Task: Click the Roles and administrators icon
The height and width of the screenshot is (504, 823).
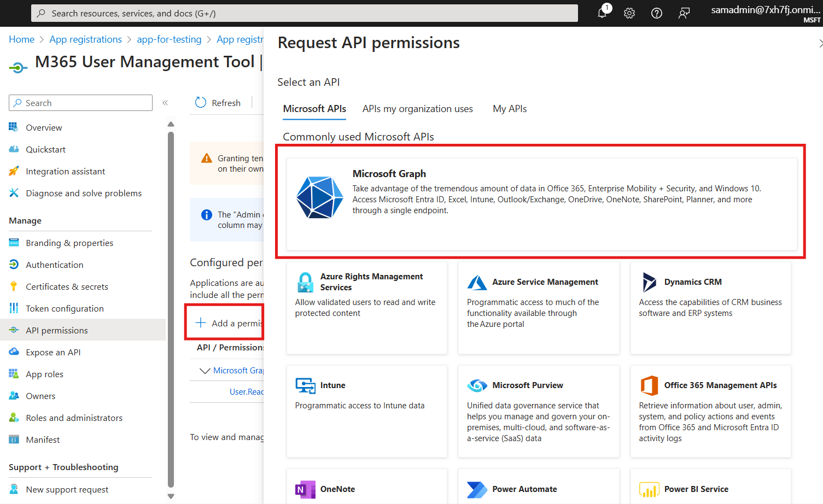Action: coord(14,417)
